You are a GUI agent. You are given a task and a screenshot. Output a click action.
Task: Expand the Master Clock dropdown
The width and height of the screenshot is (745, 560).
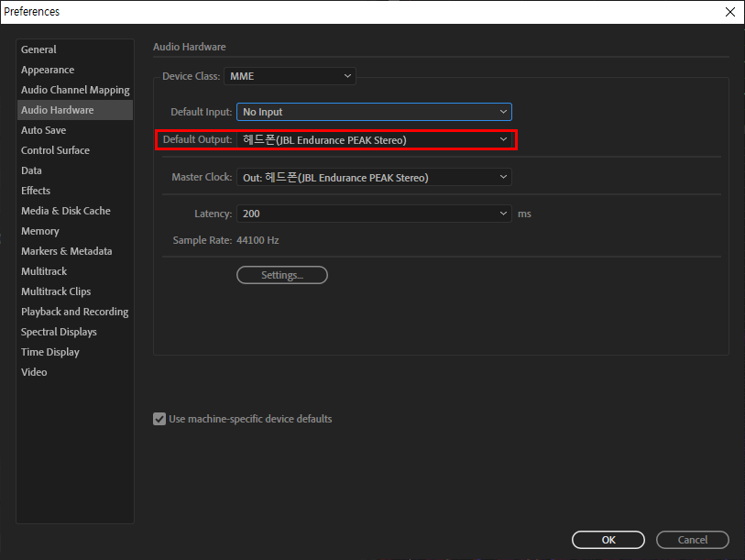tap(374, 177)
